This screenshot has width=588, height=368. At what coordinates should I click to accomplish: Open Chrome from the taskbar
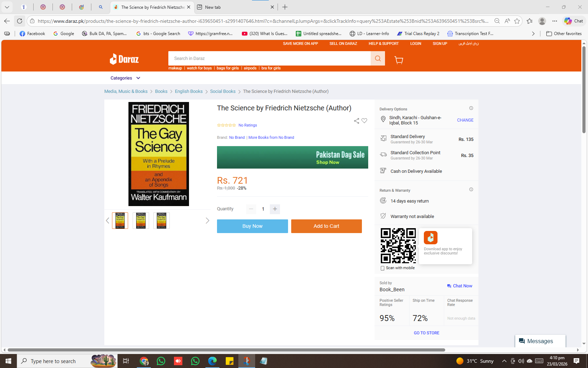pos(144,361)
